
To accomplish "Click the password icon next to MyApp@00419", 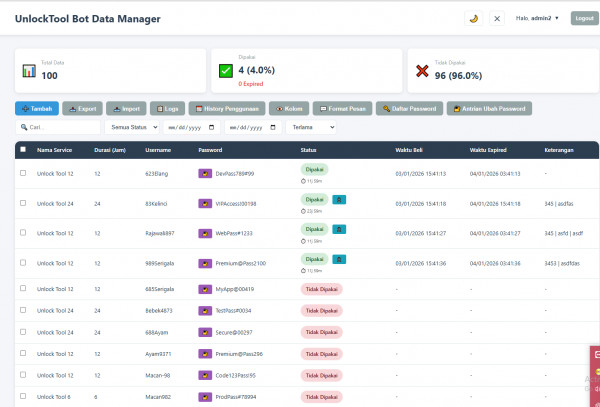I will [205, 289].
